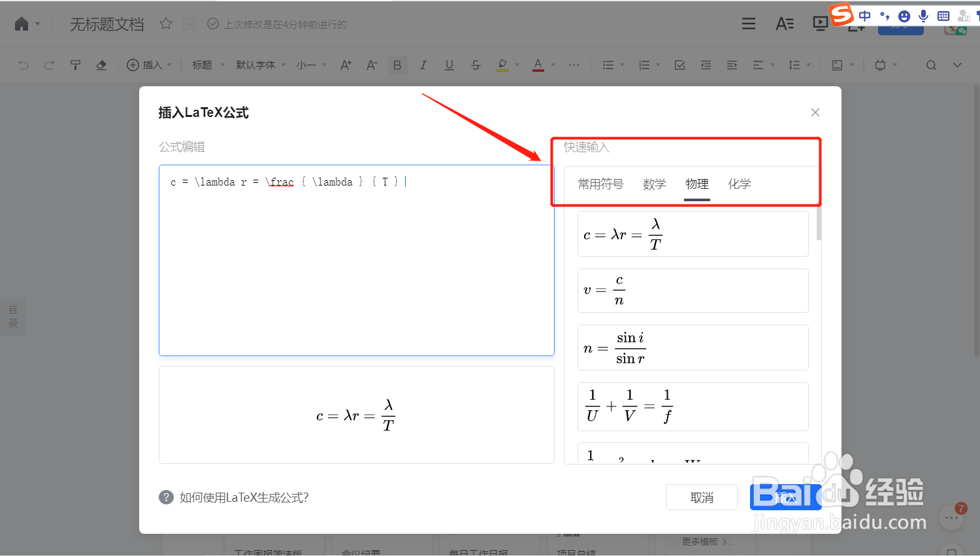Open 如何使用LaTeX生成公式 help link
This screenshot has height=556, width=980.
click(x=244, y=498)
